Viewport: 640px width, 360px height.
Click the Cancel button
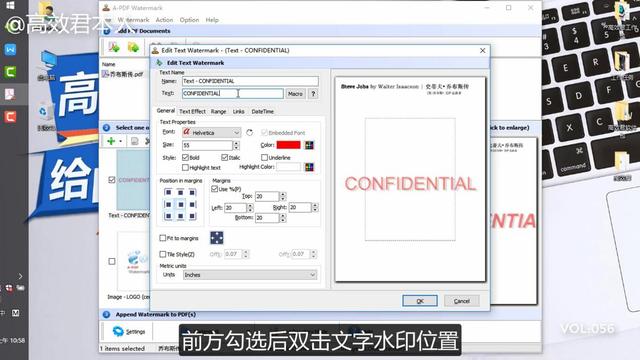click(462, 301)
